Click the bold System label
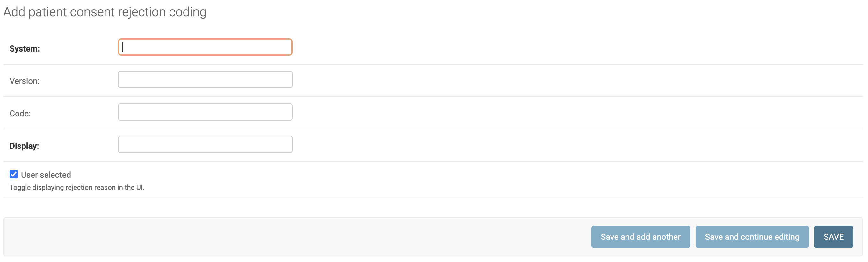 click(x=25, y=49)
